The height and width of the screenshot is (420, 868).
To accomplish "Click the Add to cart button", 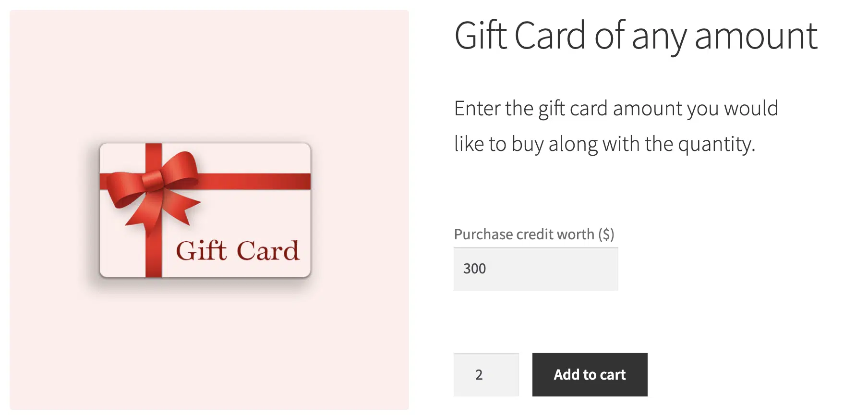I will 590,374.
